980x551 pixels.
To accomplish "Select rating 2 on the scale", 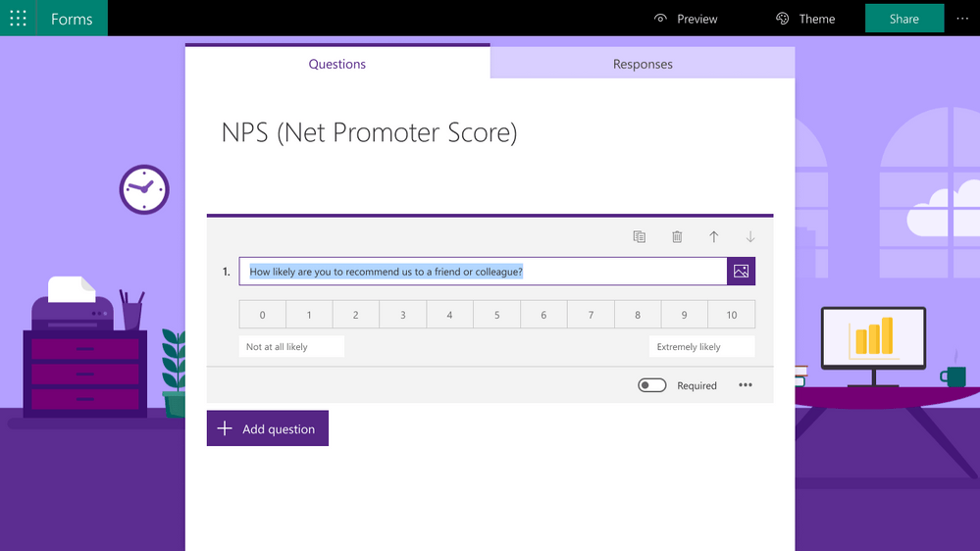I will pyautogui.click(x=356, y=315).
